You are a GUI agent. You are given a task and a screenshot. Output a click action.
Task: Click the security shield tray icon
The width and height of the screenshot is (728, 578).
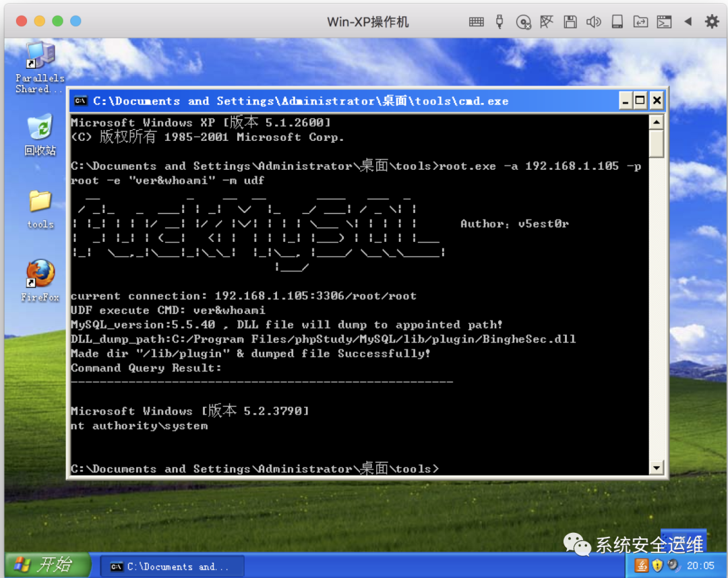(657, 565)
